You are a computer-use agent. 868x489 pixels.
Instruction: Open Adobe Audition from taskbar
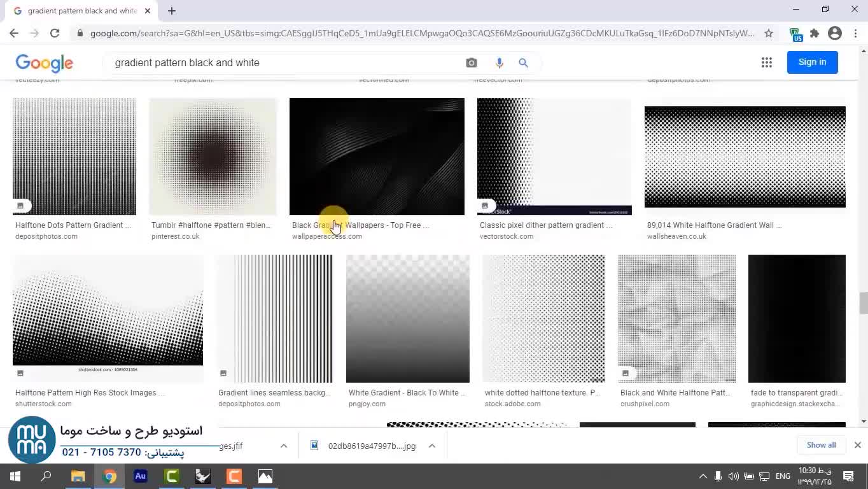click(141, 476)
